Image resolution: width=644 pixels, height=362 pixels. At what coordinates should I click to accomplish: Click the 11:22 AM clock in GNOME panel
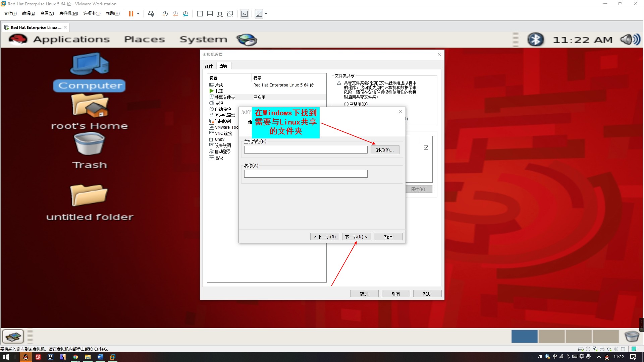pos(583,40)
